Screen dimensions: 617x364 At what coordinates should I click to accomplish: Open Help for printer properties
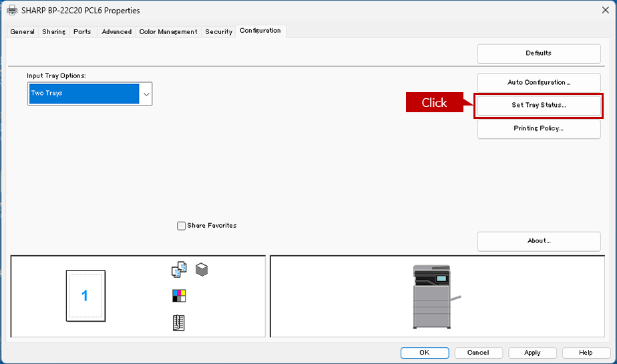click(x=586, y=353)
